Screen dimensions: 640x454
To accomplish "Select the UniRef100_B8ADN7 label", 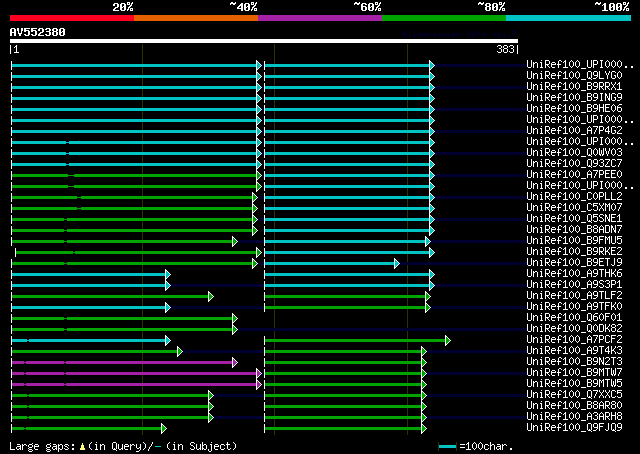I will [x=574, y=229].
